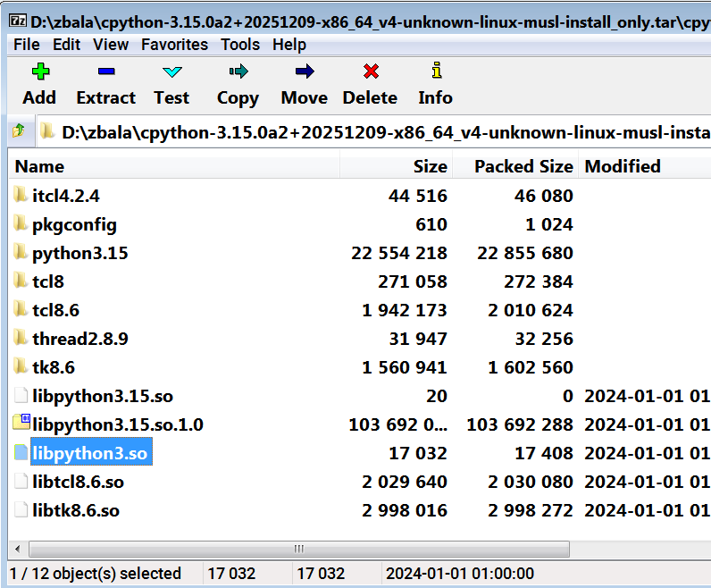This screenshot has width=711, height=588.
Task: Click the Size column header
Action: (429, 166)
